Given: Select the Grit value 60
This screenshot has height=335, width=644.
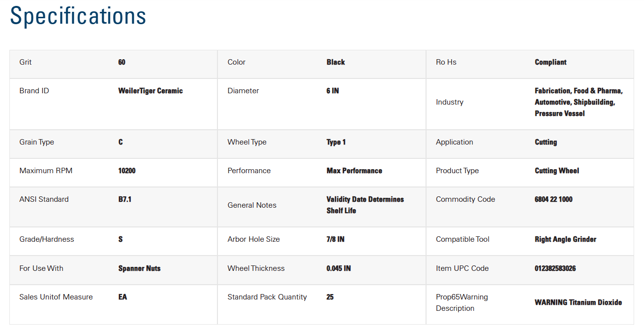Looking at the screenshot, I should pos(122,62).
